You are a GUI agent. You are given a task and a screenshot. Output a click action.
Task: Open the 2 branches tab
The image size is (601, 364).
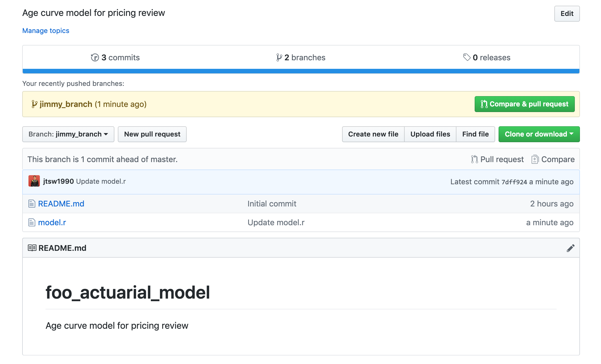[304, 57]
